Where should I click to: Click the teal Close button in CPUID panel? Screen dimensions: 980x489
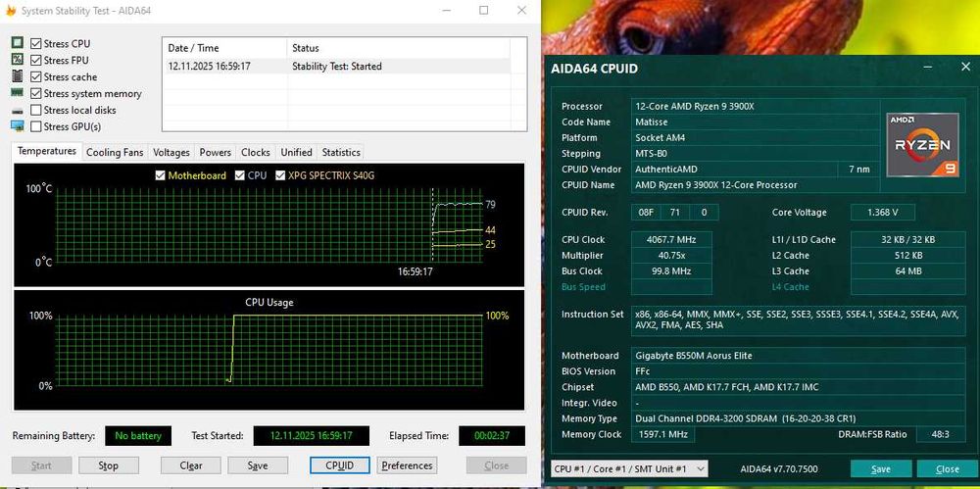(947, 469)
